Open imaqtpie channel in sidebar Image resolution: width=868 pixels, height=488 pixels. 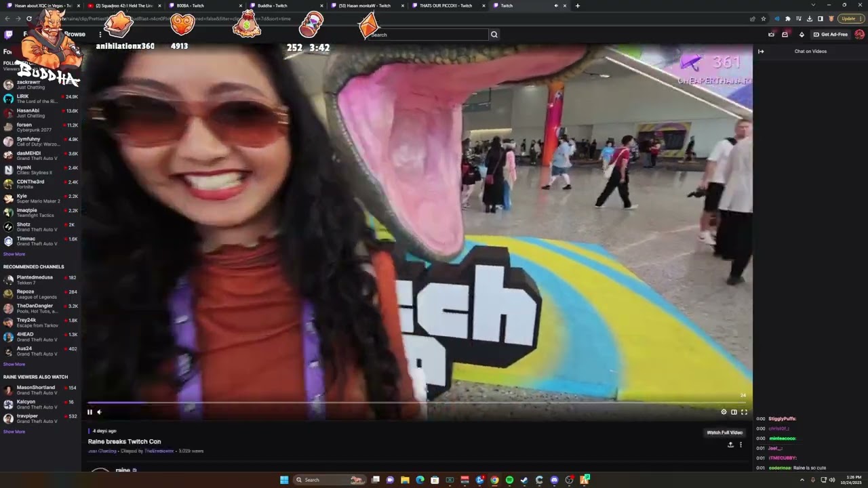(41, 213)
